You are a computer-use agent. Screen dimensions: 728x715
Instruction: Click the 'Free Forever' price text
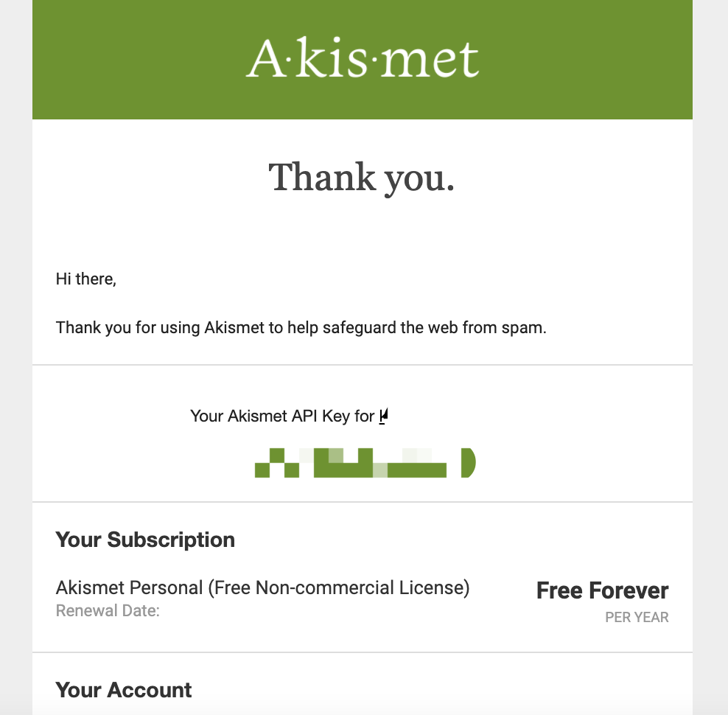pyautogui.click(x=602, y=590)
